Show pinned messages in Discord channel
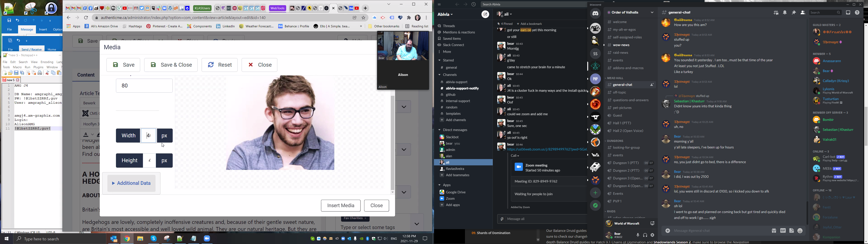Viewport: 868px width, 244px height. 794,13
